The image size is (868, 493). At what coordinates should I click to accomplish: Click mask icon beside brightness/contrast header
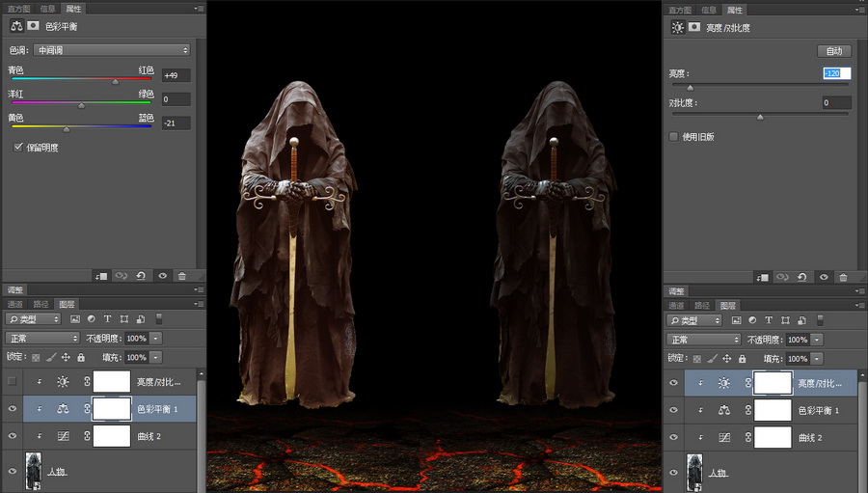(694, 27)
